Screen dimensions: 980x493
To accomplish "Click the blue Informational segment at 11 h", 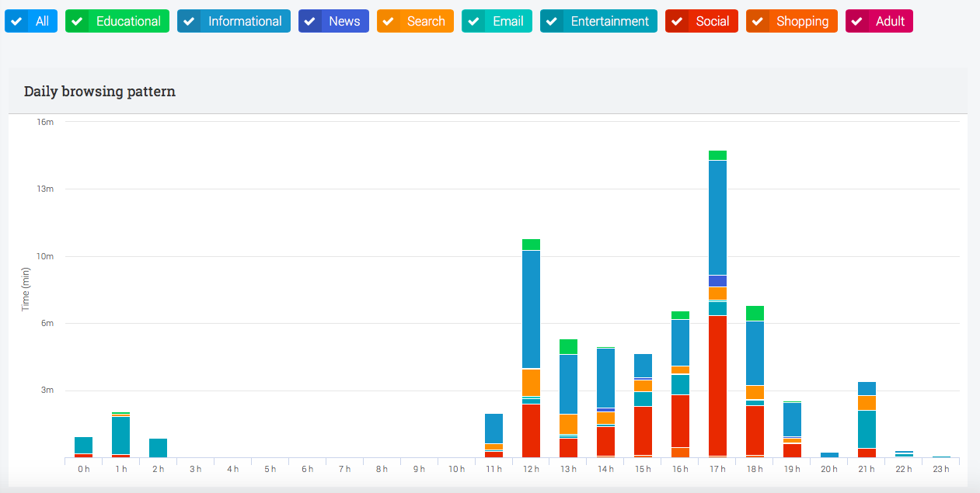I will click(x=493, y=429).
